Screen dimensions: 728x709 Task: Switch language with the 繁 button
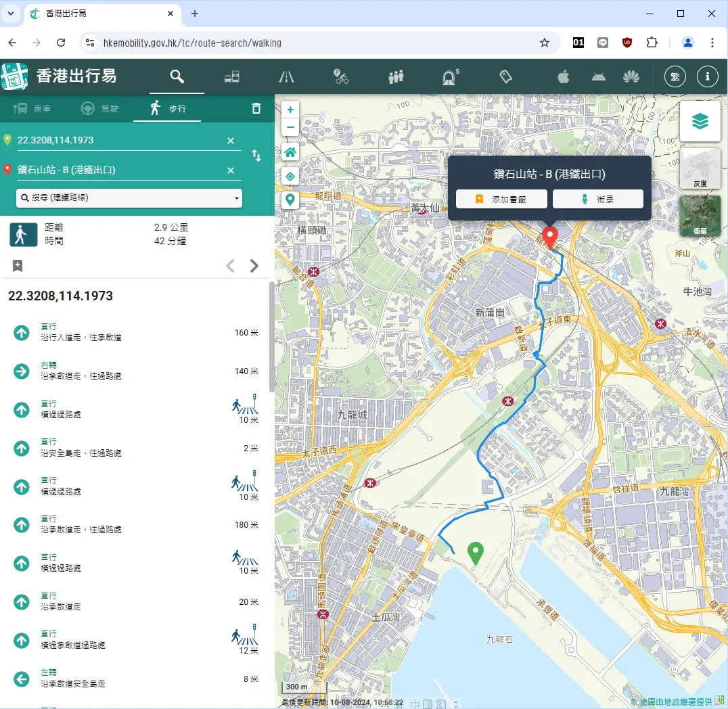coord(675,76)
